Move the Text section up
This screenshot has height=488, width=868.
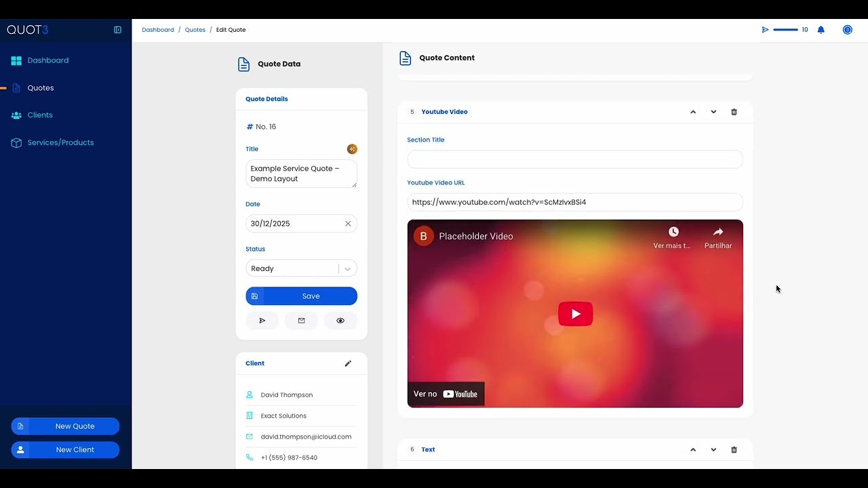click(693, 449)
